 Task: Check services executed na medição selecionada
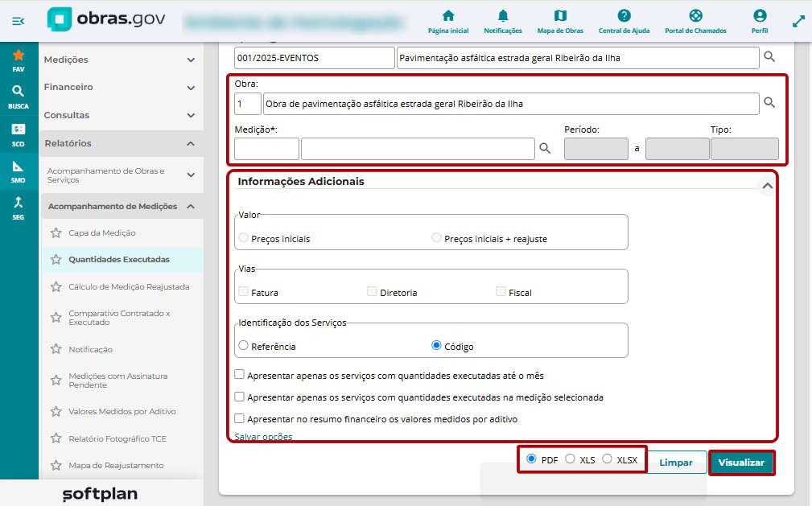(x=239, y=397)
